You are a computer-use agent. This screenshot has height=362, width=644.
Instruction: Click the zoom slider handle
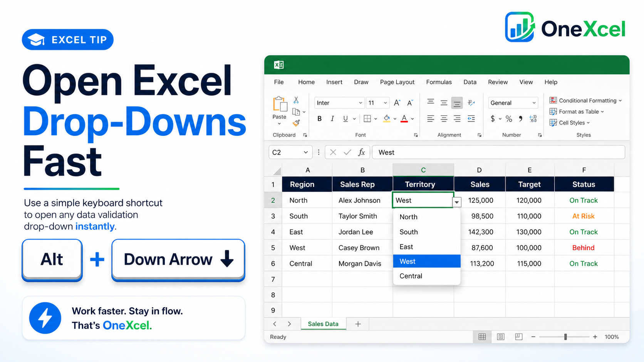tap(565, 337)
